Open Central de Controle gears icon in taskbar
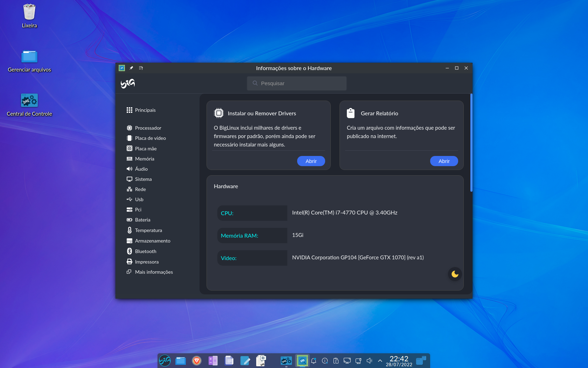Viewport: 588px width, 368px height. (x=286, y=361)
